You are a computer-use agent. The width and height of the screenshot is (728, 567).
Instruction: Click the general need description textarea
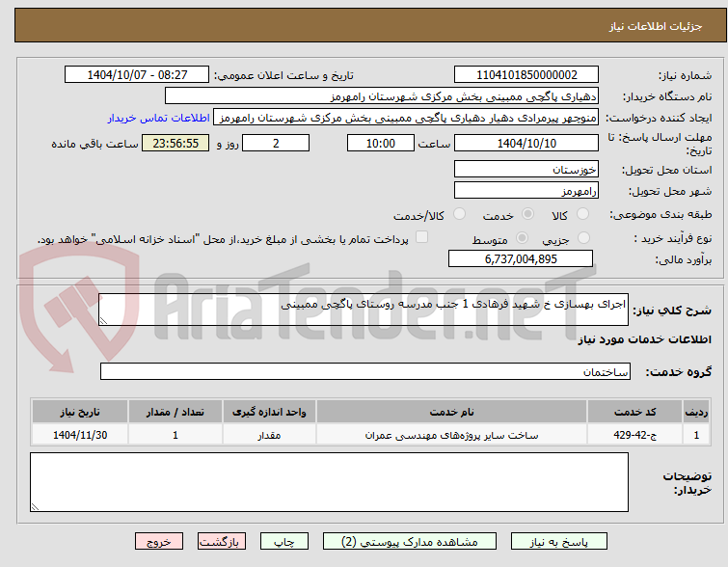(364, 310)
